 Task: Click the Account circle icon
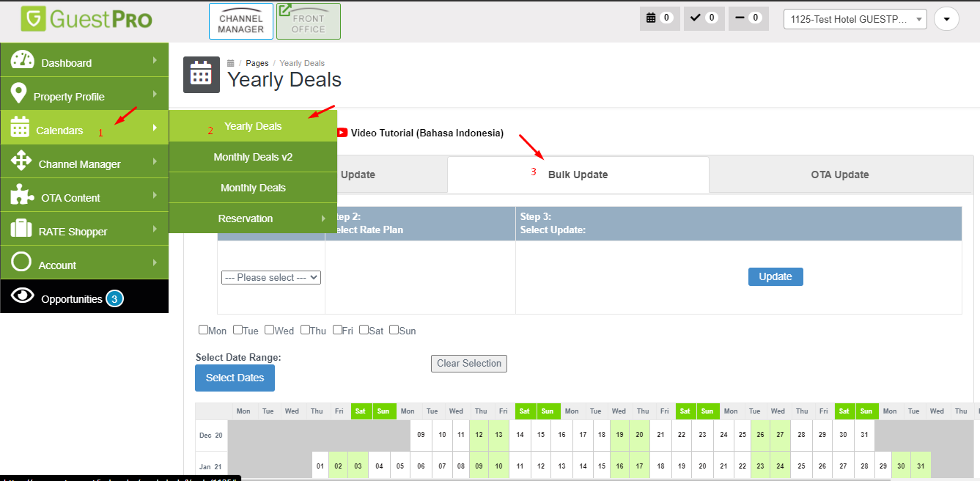(22, 262)
